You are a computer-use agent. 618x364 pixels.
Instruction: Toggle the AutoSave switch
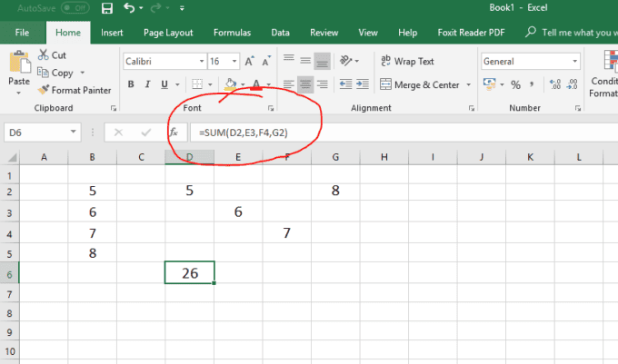75,8
